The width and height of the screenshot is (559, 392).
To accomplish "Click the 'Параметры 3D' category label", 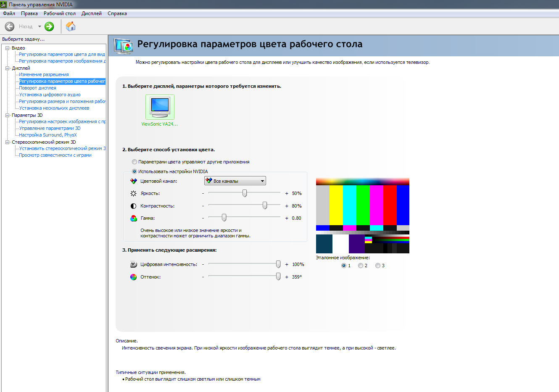I will (27, 115).
